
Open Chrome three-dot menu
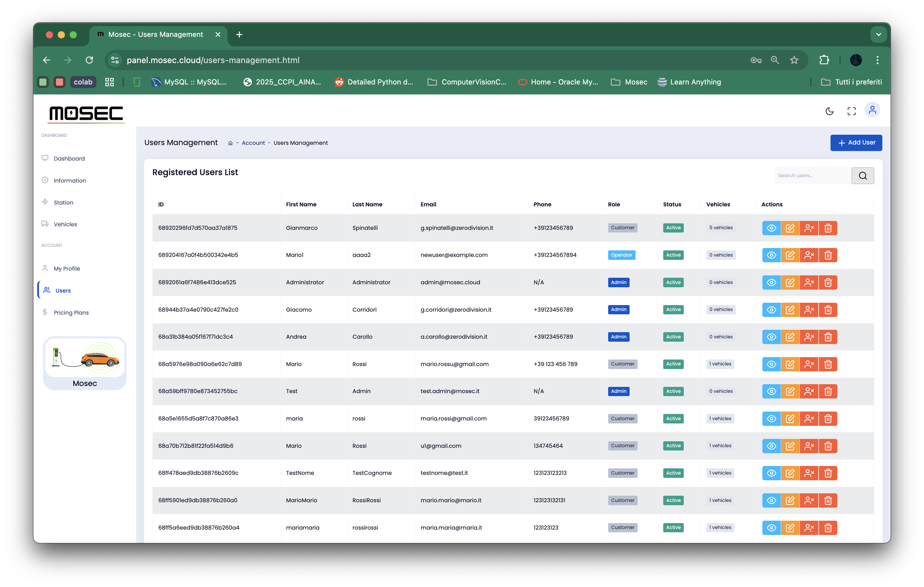(877, 60)
